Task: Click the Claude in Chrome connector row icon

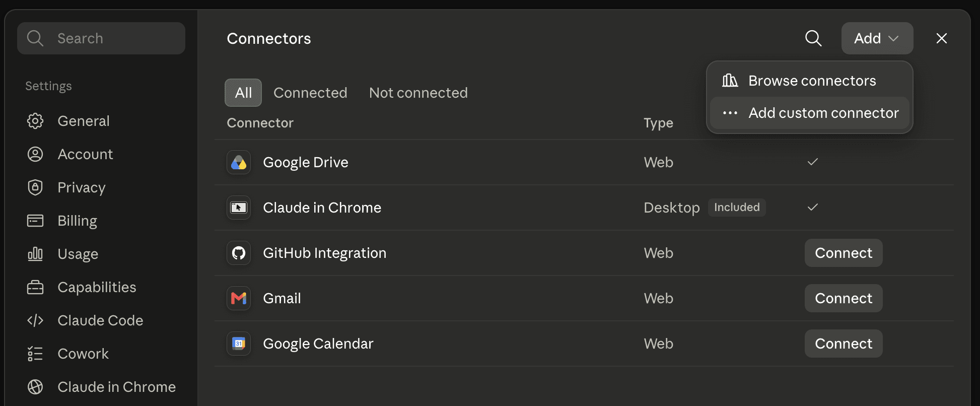Action: coord(239,208)
